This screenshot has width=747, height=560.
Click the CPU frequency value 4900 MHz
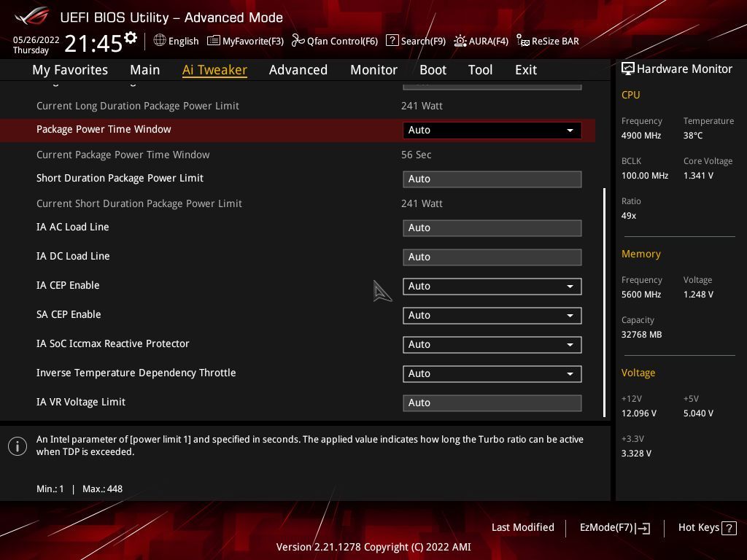pyautogui.click(x=640, y=136)
